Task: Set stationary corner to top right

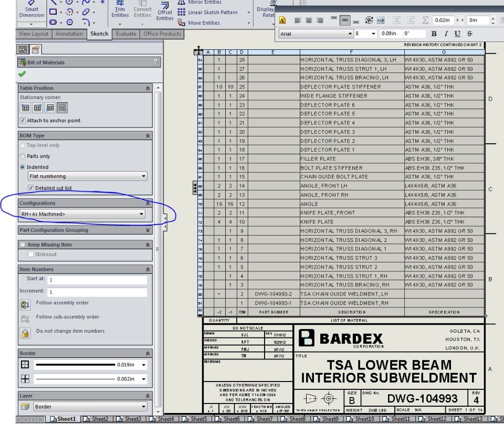Action: click(38, 108)
